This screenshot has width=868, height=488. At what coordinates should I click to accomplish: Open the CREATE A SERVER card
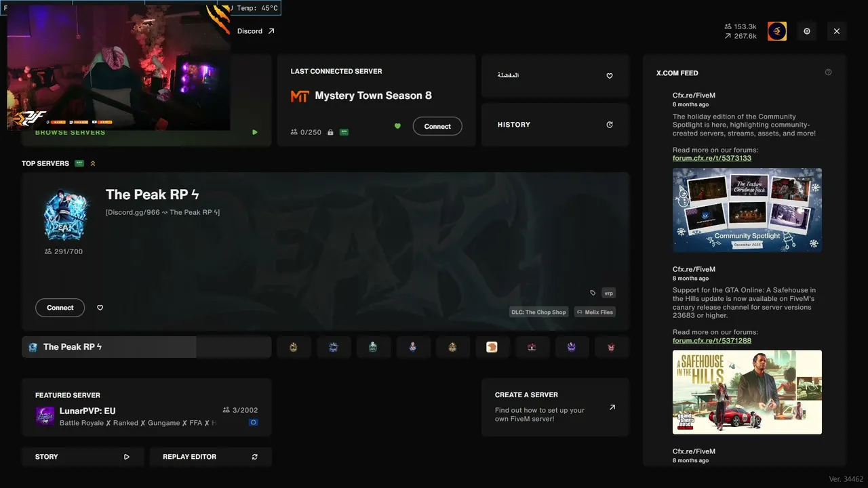click(555, 407)
